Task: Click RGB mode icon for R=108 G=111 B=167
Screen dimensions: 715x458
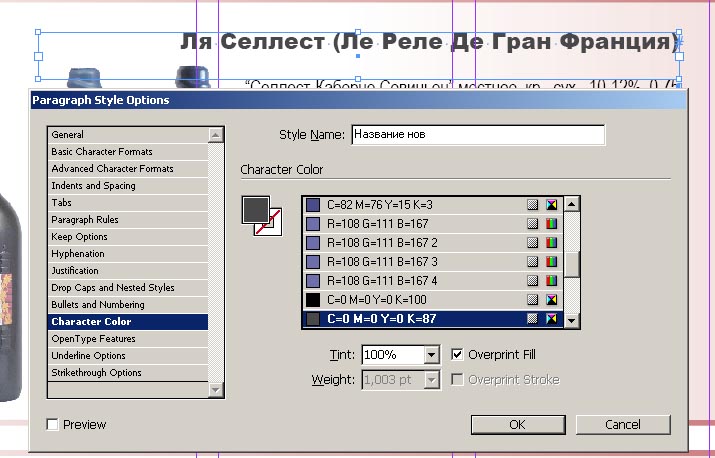Action: click(x=552, y=224)
